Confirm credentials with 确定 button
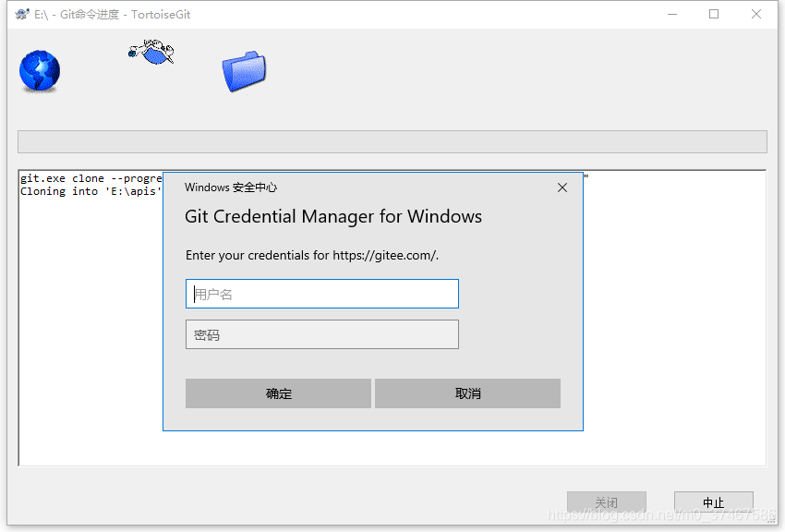This screenshot has width=785, height=532. coord(278,393)
